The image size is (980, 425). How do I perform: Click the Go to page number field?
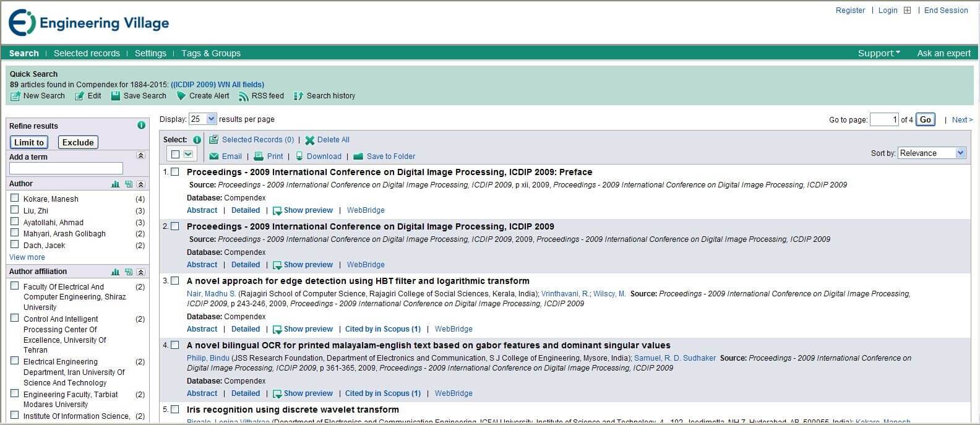pos(884,119)
